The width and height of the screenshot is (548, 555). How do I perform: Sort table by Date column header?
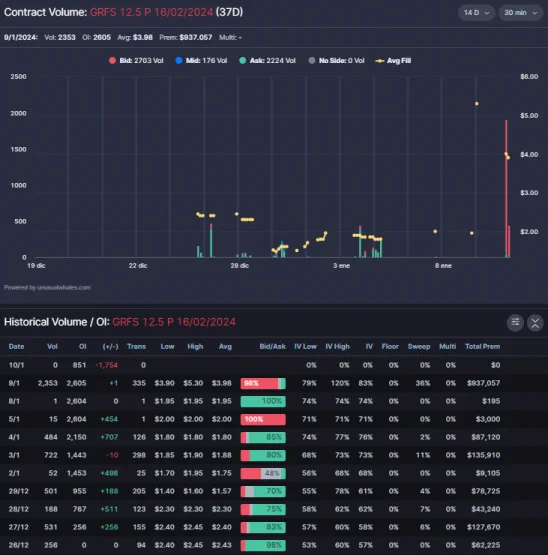coord(16,347)
